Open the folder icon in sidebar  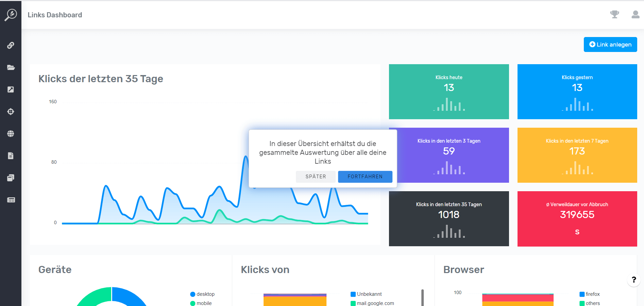click(x=11, y=67)
